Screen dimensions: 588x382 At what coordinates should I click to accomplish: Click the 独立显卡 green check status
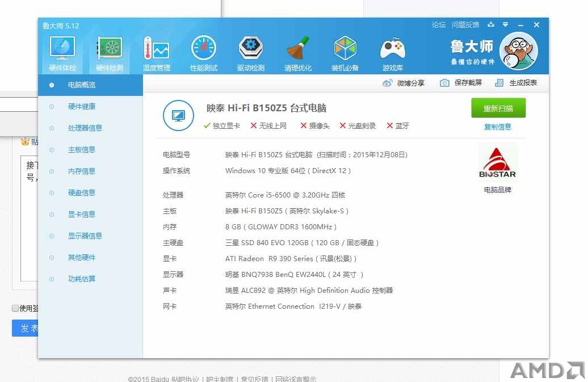click(x=221, y=125)
